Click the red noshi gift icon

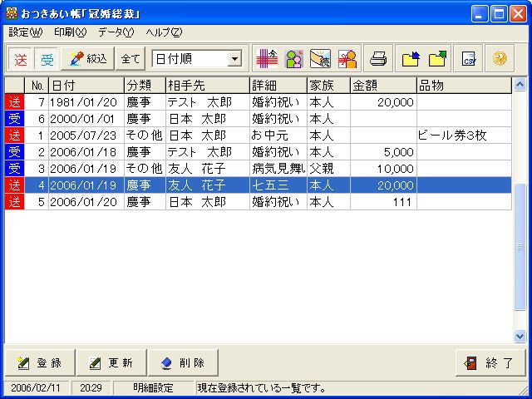tap(266, 59)
